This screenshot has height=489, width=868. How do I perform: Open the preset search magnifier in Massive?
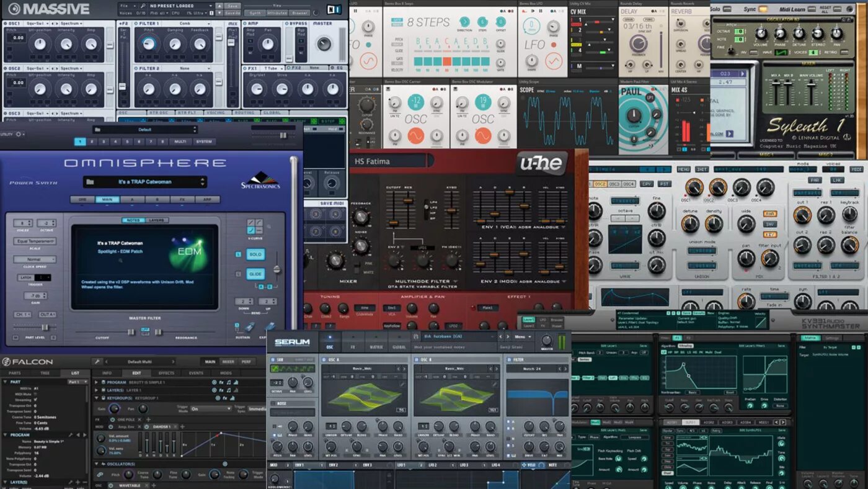click(143, 6)
